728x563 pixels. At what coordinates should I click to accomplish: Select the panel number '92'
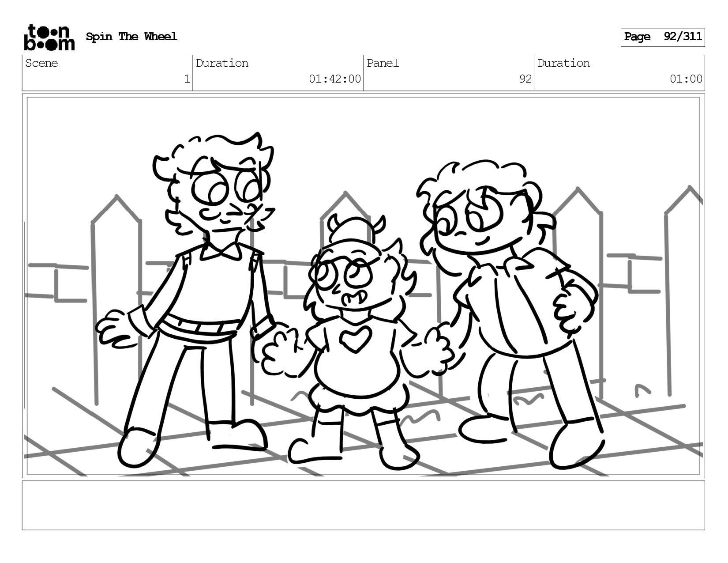(525, 79)
